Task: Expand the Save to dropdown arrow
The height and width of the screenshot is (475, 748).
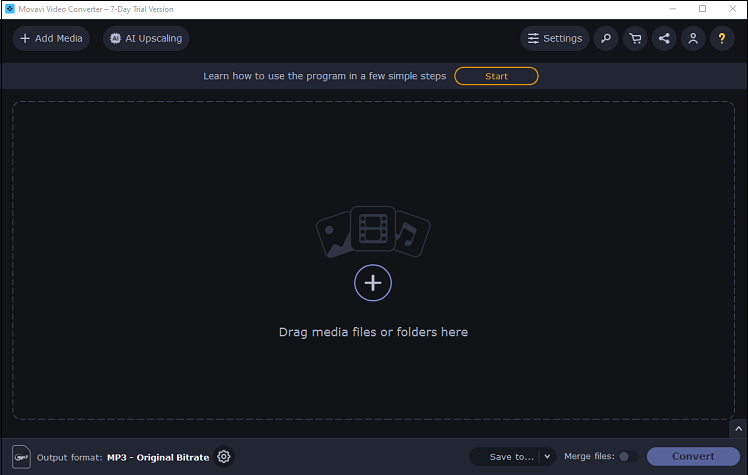Action: 548,457
